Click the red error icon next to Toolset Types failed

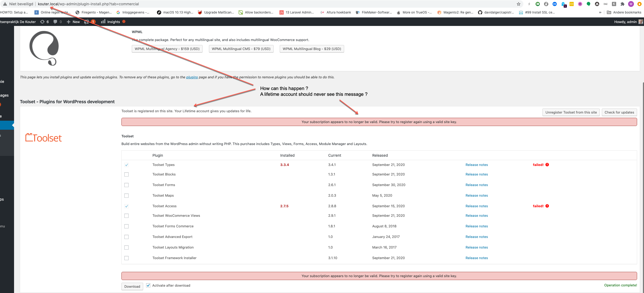pyautogui.click(x=547, y=165)
